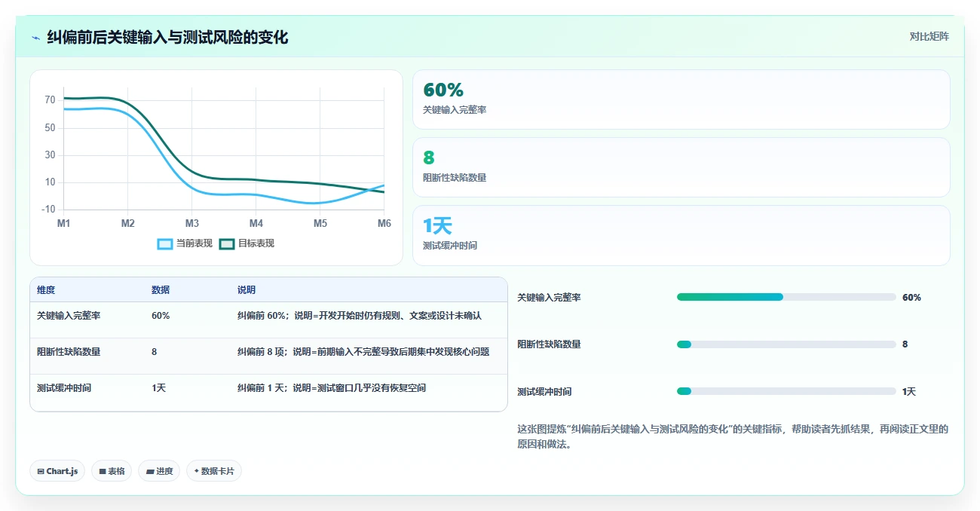Screen dimensions: 980x511
Task: Open the 60% 关键输入完整率 stat card
Action: [681, 99]
